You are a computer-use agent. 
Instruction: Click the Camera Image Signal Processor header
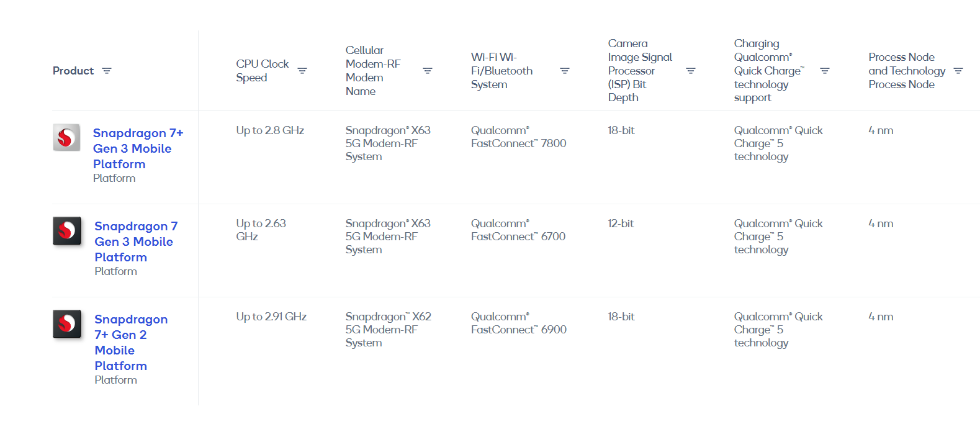coord(640,71)
